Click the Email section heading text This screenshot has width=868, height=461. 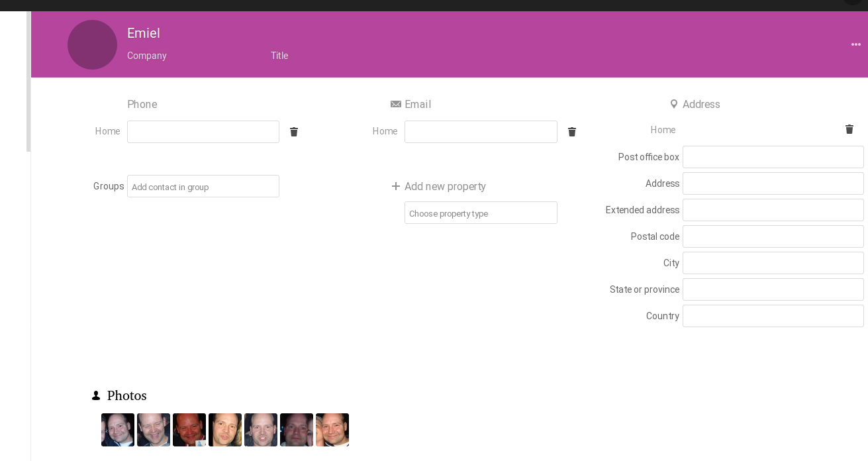[x=418, y=104]
